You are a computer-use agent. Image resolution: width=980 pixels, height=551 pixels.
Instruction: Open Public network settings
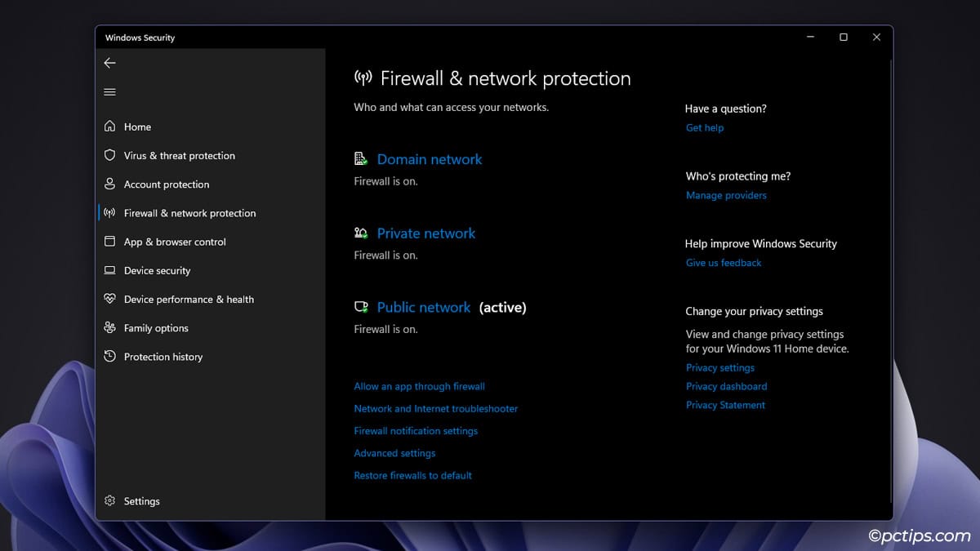coord(424,307)
